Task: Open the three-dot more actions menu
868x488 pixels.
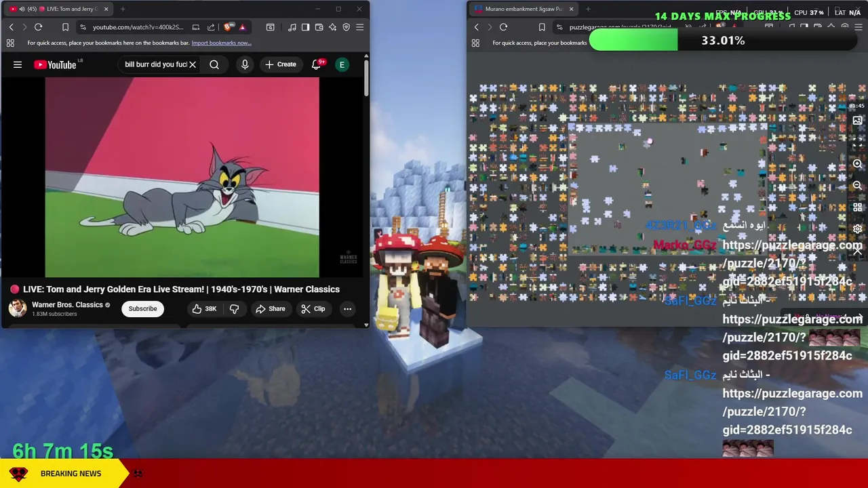Action: pyautogui.click(x=347, y=308)
